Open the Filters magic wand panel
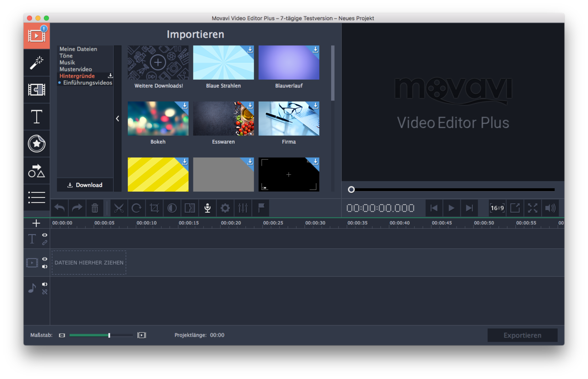This screenshot has width=588, height=379. [x=37, y=63]
